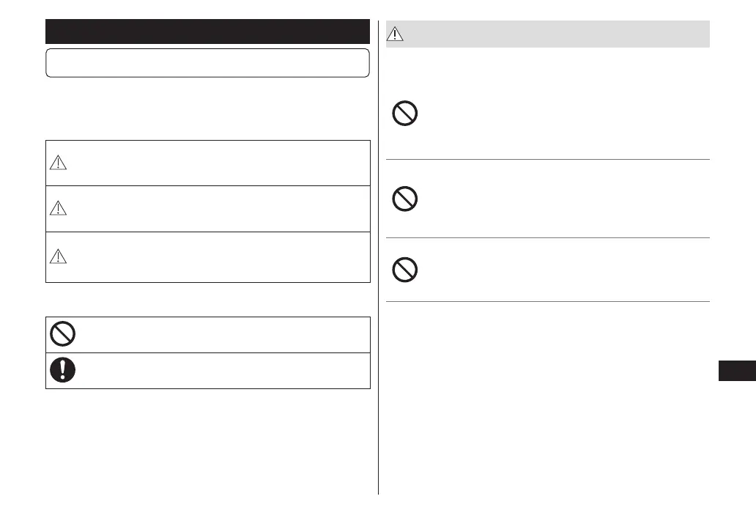The height and width of the screenshot is (532, 756).
Task: Click the lowest prohibition symbol in right column
Action: point(405,270)
